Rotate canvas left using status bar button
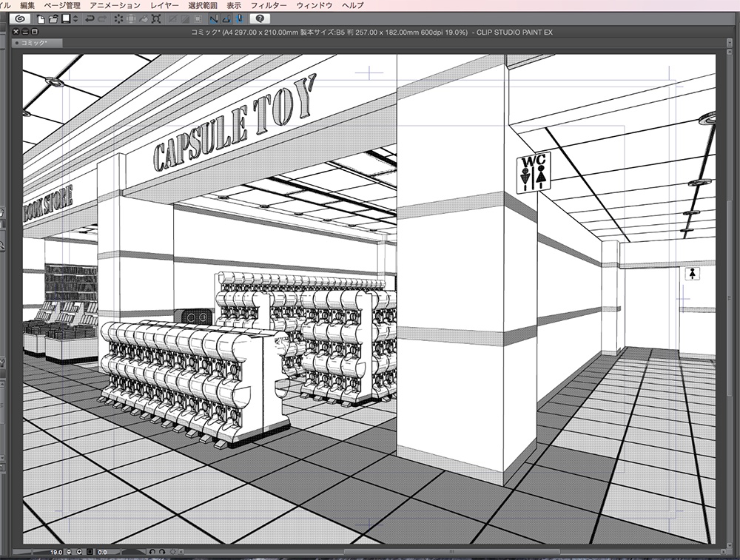 (x=151, y=552)
